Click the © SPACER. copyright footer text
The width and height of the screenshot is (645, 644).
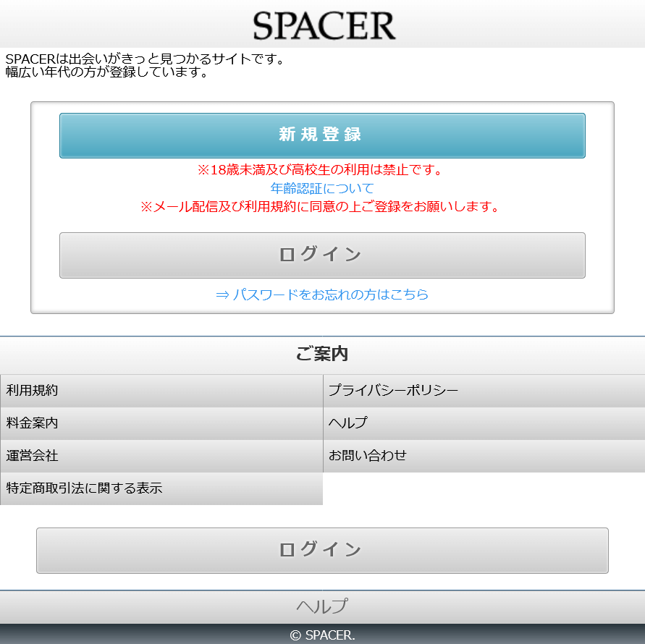click(322, 635)
